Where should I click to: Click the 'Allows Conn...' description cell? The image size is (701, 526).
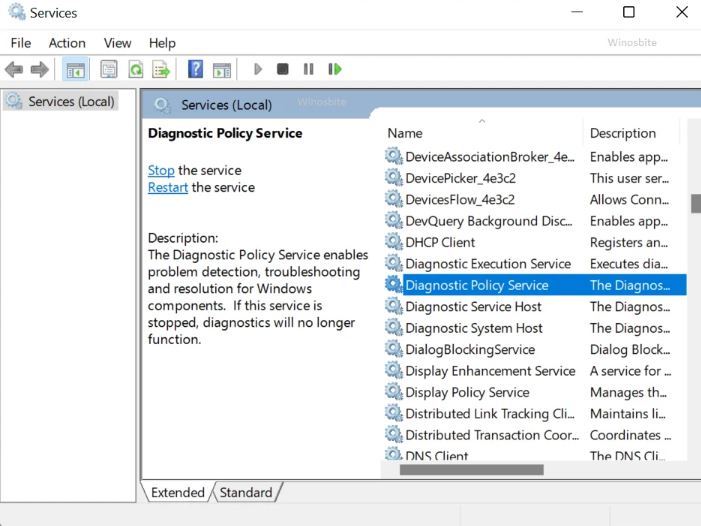click(629, 199)
